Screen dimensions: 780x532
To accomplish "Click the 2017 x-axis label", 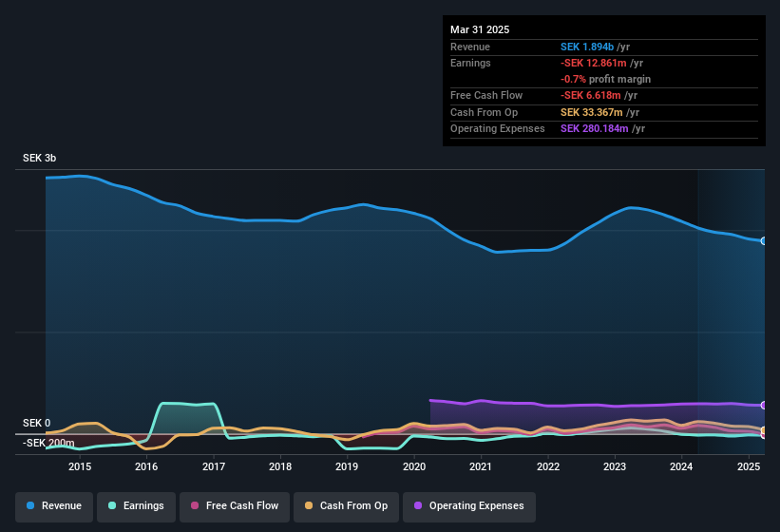I will [x=214, y=466].
